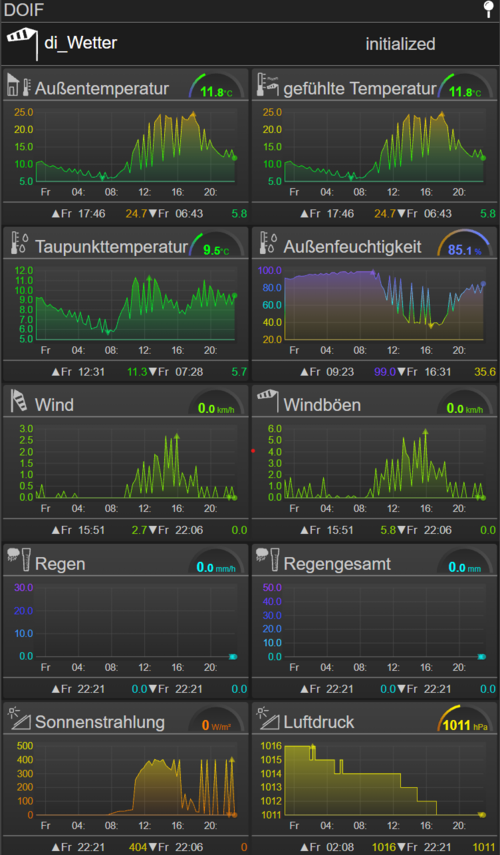
Task: Open the di_Wetter device link
Action: click(81, 43)
